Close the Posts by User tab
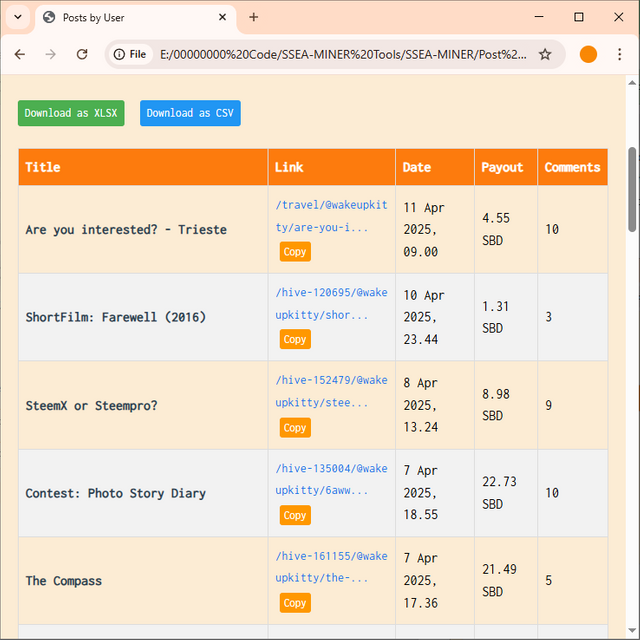 pyautogui.click(x=222, y=17)
